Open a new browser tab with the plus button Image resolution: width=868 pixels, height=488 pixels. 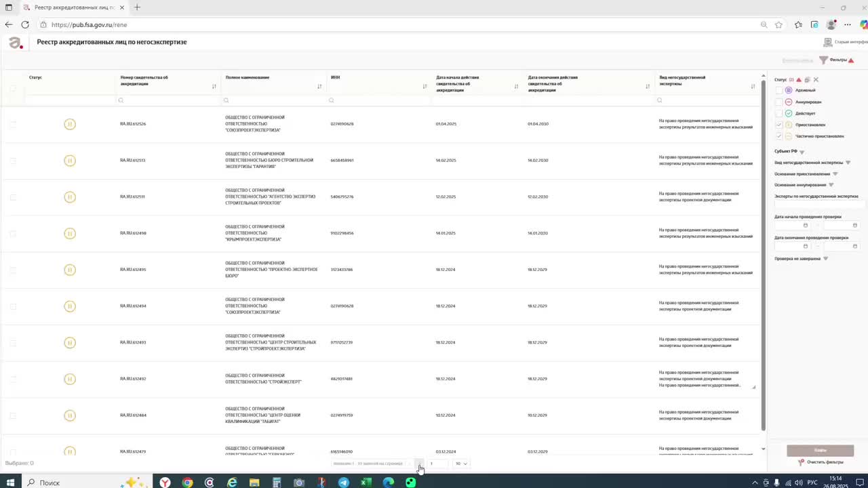pos(137,7)
